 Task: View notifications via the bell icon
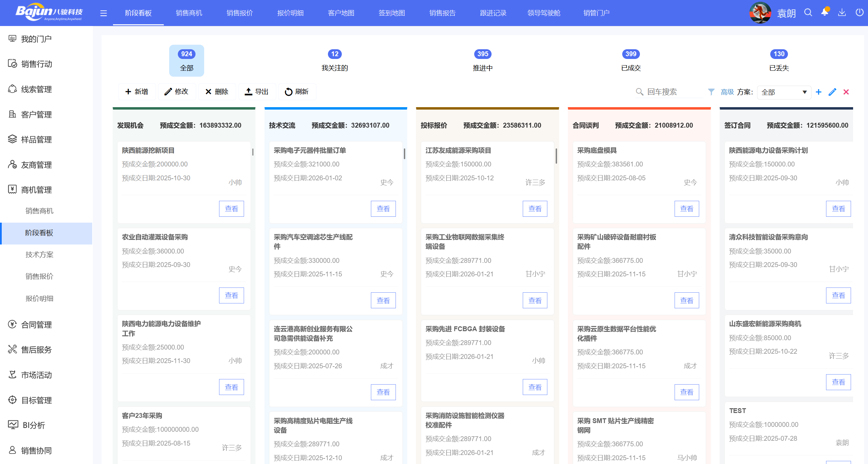tap(825, 12)
